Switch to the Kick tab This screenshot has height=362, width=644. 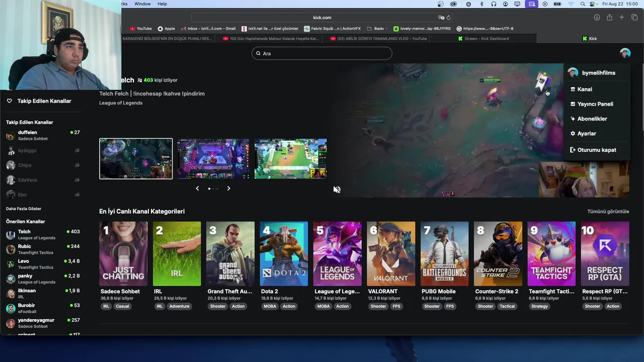tap(590, 39)
